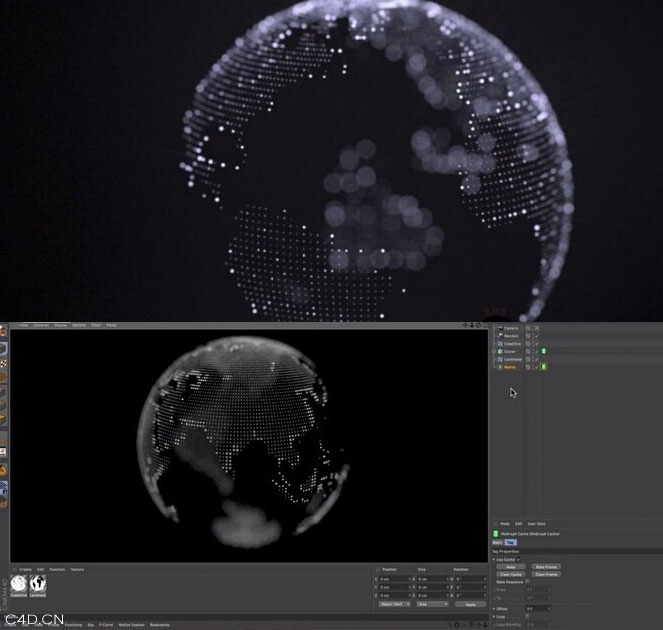Click the Bake Frame button
Screen dimensions: 663x630
coord(546,567)
